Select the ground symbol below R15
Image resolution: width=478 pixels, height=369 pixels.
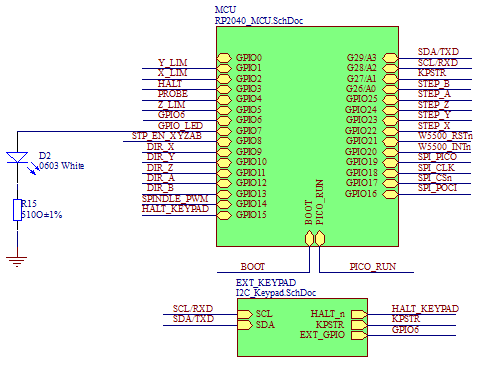pos(17,261)
